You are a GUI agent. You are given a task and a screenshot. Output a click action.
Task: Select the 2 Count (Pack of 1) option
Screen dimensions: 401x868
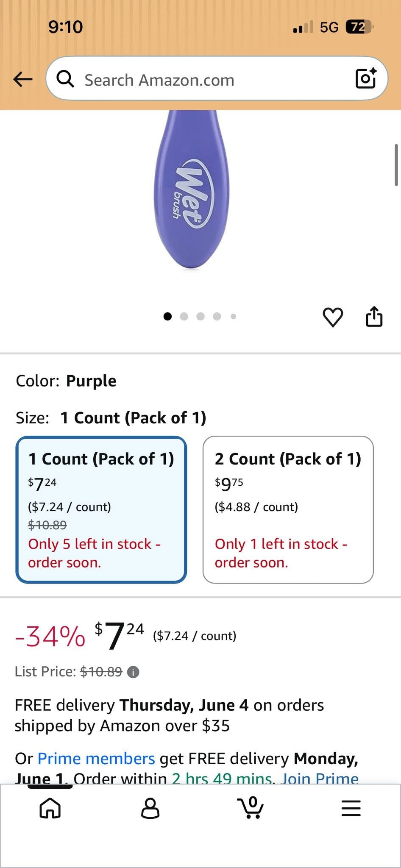tap(288, 510)
